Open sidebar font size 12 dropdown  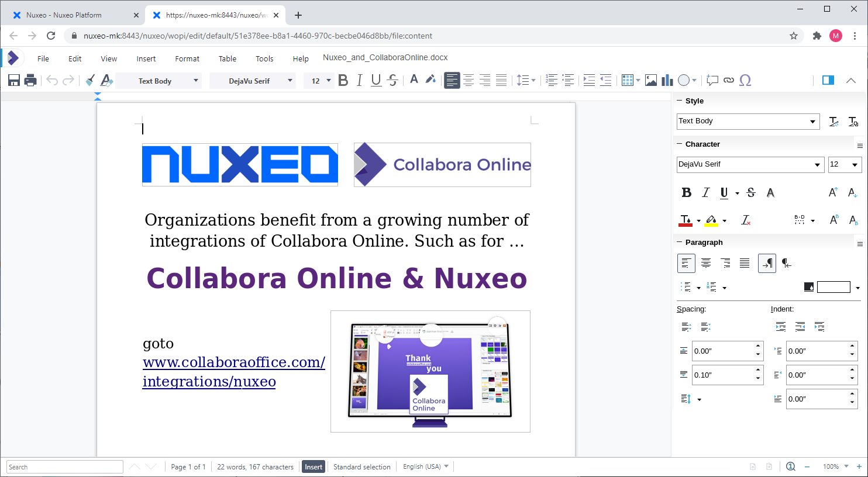point(845,164)
